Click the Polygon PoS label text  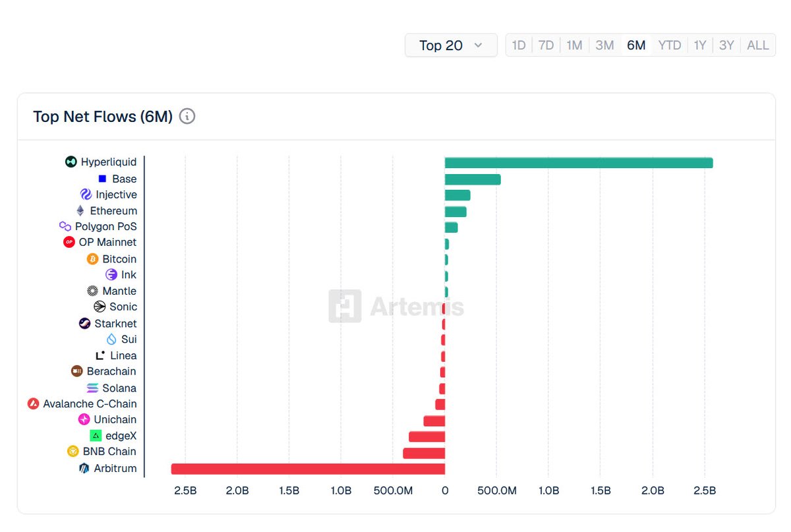106,227
